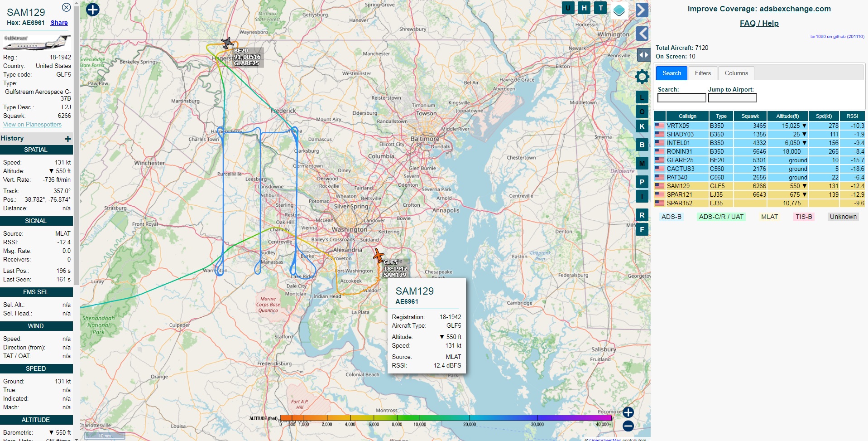Click the Gulfstream aircraft photo thumbnail
Viewport: 868px width, 441px height.
point(37,42)
